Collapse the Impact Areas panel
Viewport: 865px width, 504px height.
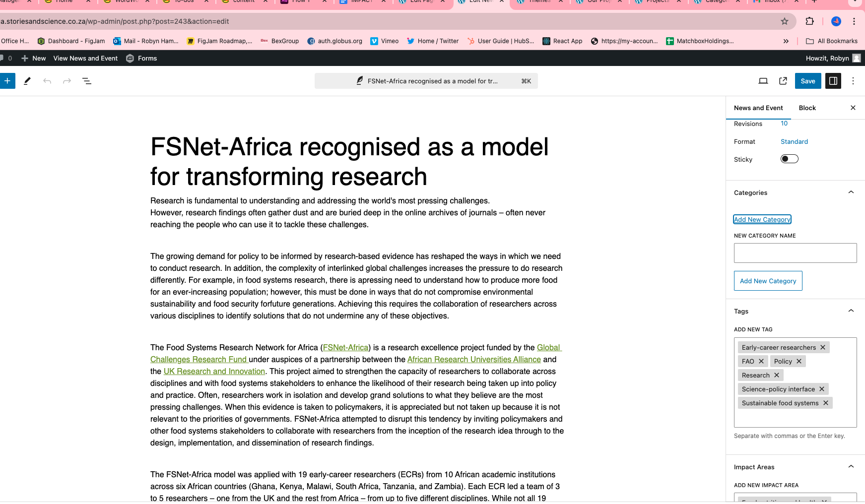(x=851, y=467)
